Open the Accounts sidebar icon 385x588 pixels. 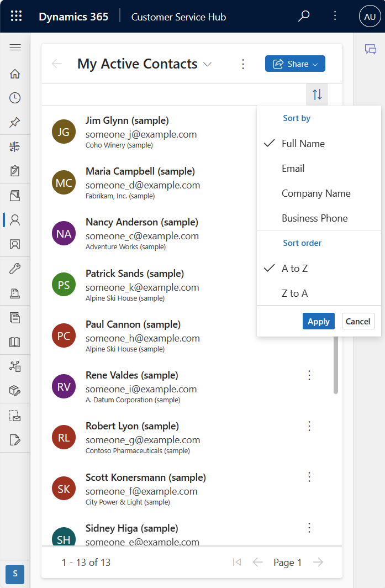(15, 196)
